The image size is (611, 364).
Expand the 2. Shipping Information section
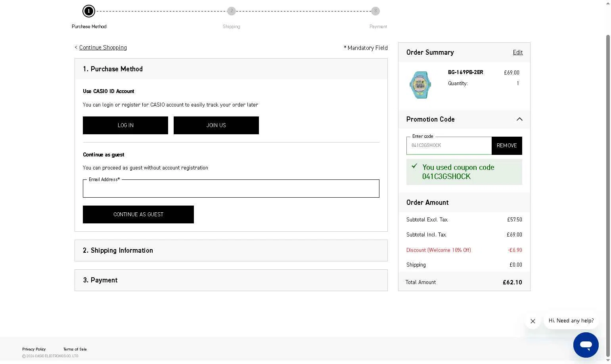tap(231, 250)
